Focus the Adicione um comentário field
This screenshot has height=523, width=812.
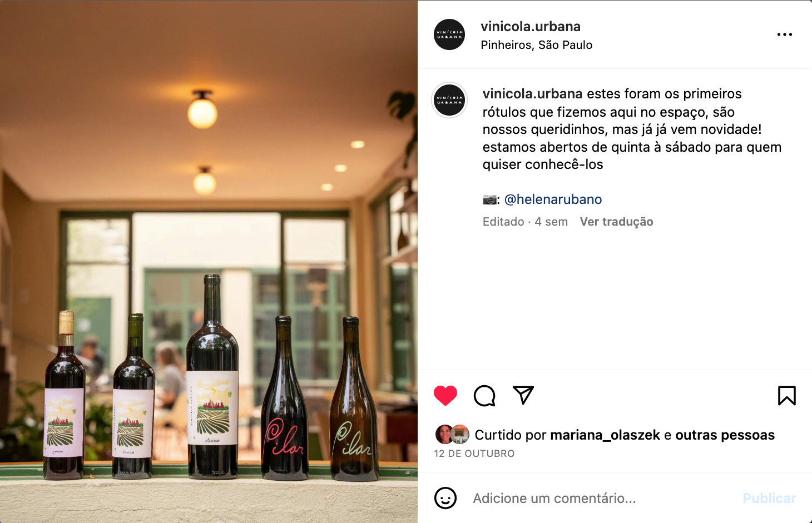click(x=603, y=499)
